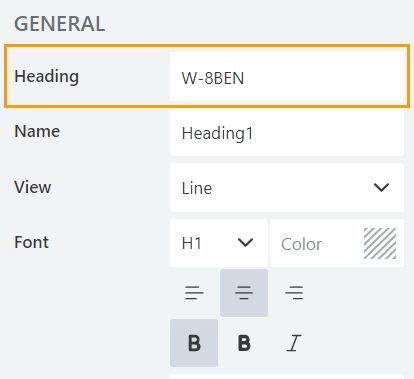Toggle the highlighted first bold B button
The image size is (414, 379).
[x=194, y=343]
